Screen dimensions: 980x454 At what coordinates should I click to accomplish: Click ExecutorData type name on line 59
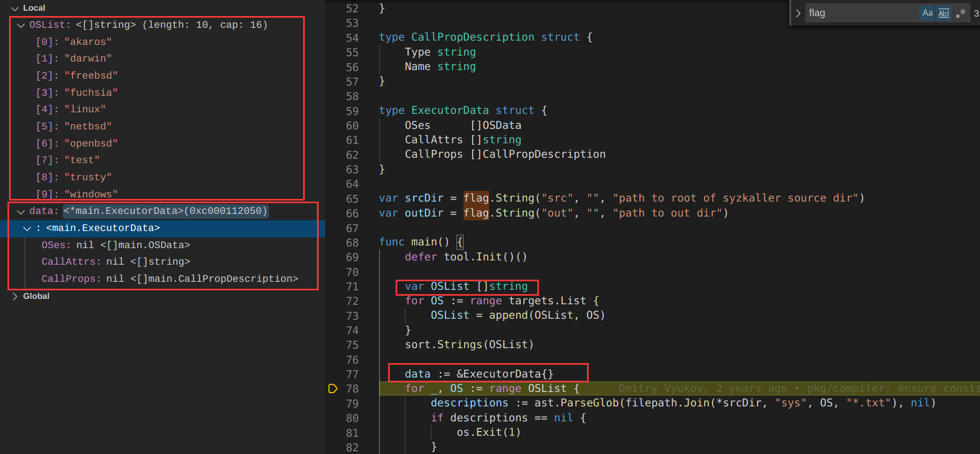(449, 111)
